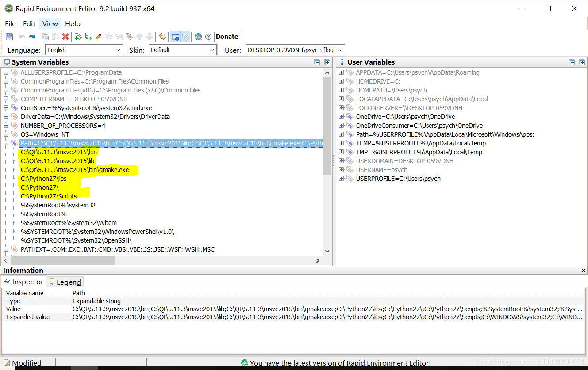Click the blue Redo arrow icon
Screen dimensions: 588x370
32,37
